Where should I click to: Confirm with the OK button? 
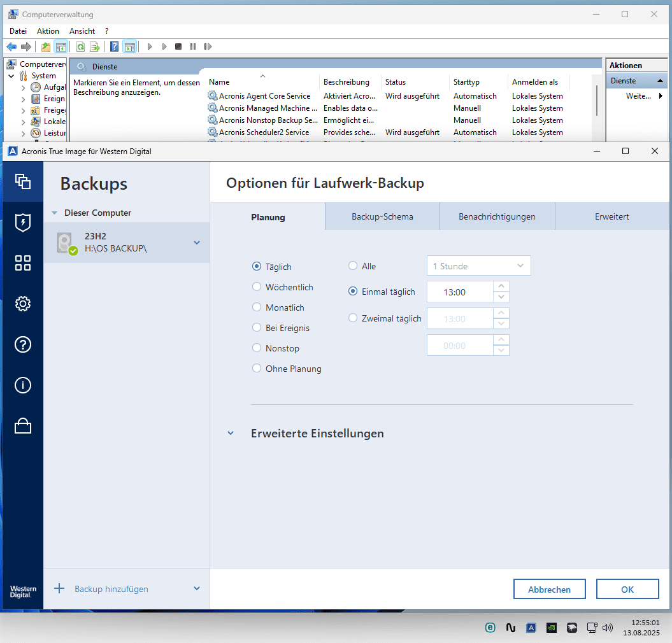tap(627, 589)
